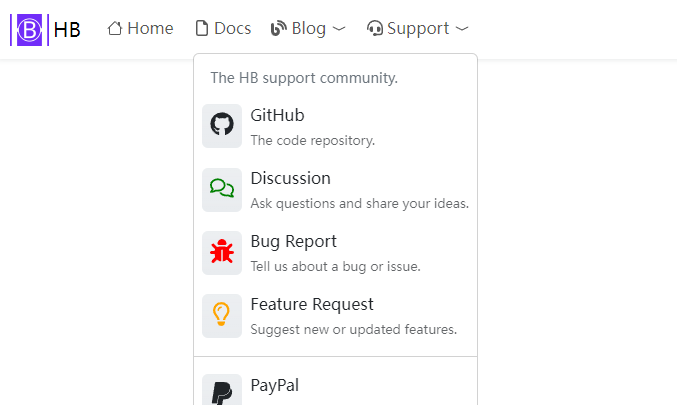Click the headset icon beside Support

(375, 29)
